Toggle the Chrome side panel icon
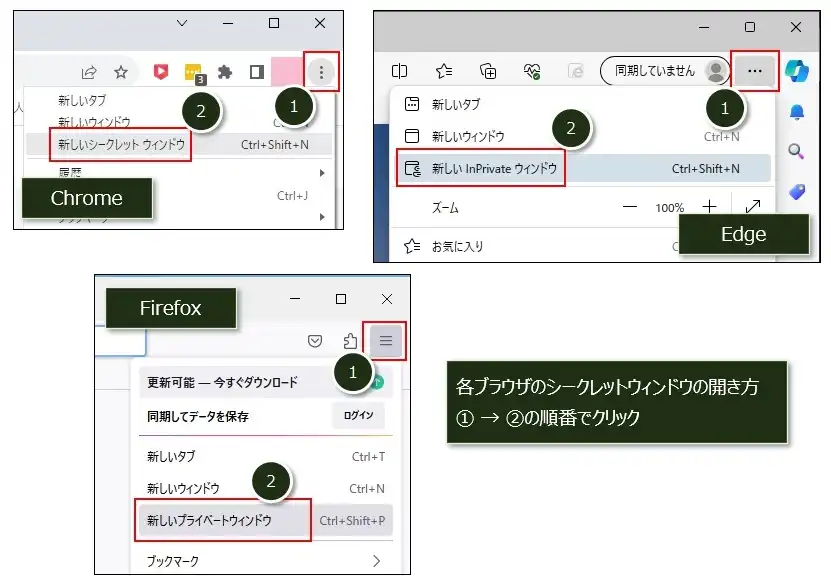The height and width of the screenshot is (584, 831). click(257, 72)
